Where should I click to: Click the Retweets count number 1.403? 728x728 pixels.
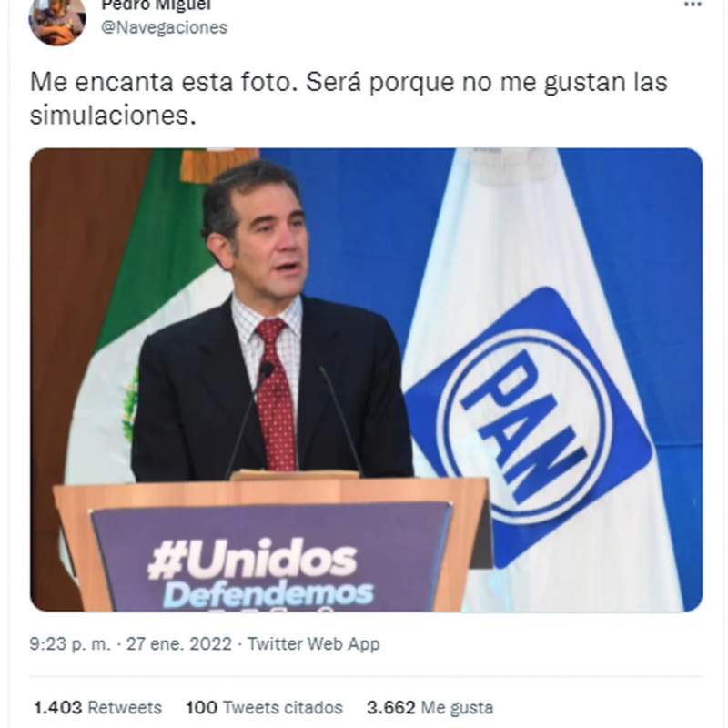[58, 707]
